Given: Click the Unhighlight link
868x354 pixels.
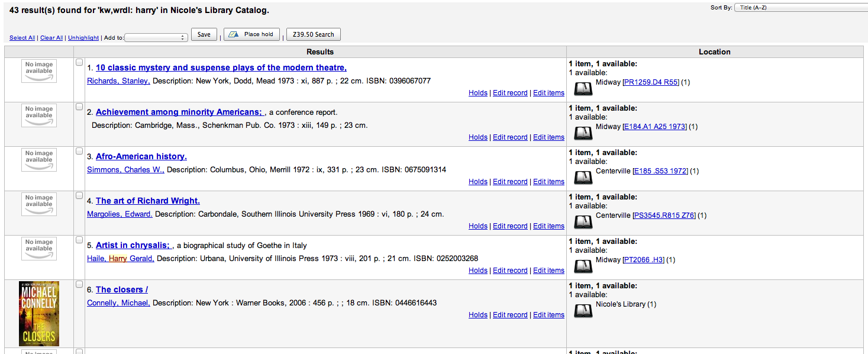Looking at the screenshot, I should click(x=83, y=38).
